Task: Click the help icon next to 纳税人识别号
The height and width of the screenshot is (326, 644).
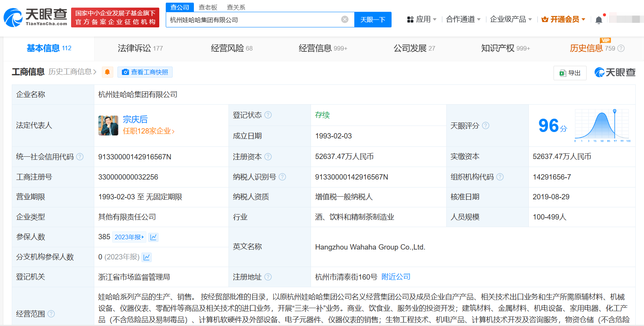Action: coord(282,177)
